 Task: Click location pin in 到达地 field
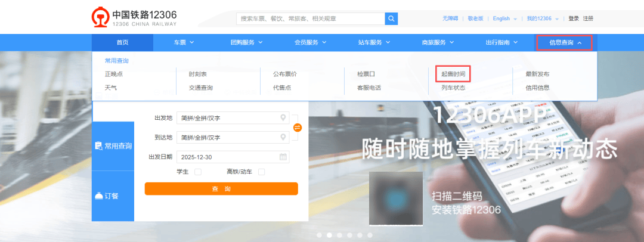(284, 137)
